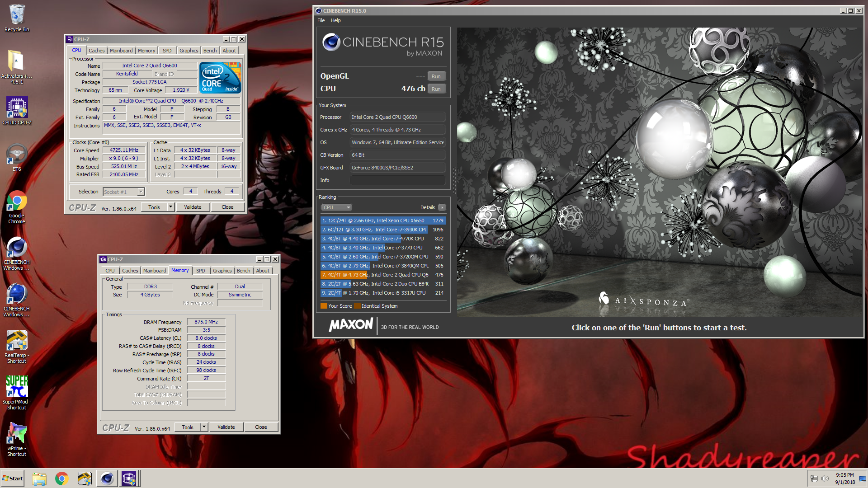Click Validate in upper CPU-Z window
This screenshot has height=488, width=868.
pyautogui.click(x=193, y=207)
